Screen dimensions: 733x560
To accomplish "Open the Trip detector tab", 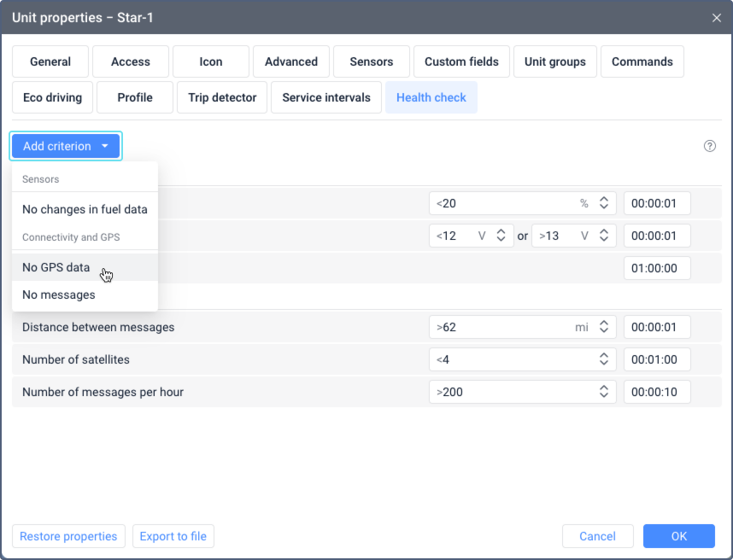I will 222,97.
